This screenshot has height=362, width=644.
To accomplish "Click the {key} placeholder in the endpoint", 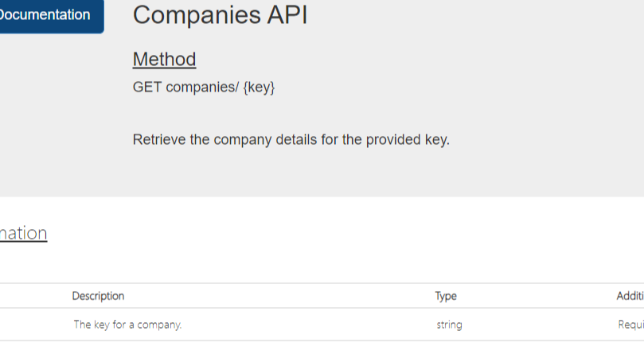I will [x=259, y=87].
